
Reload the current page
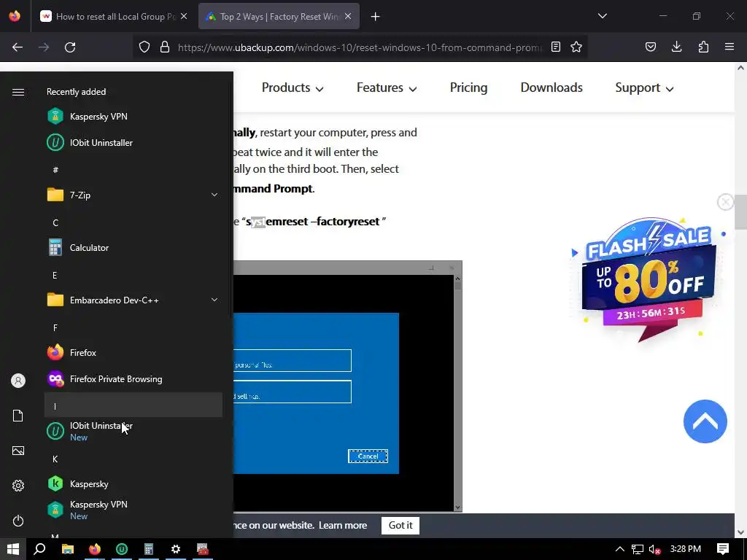(x=70, y=47)
